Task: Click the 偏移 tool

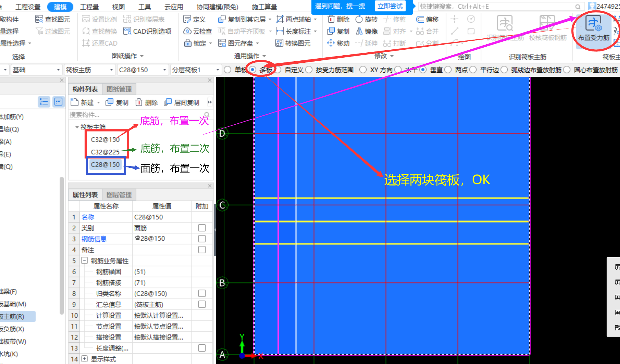Action: click(428, 19)
